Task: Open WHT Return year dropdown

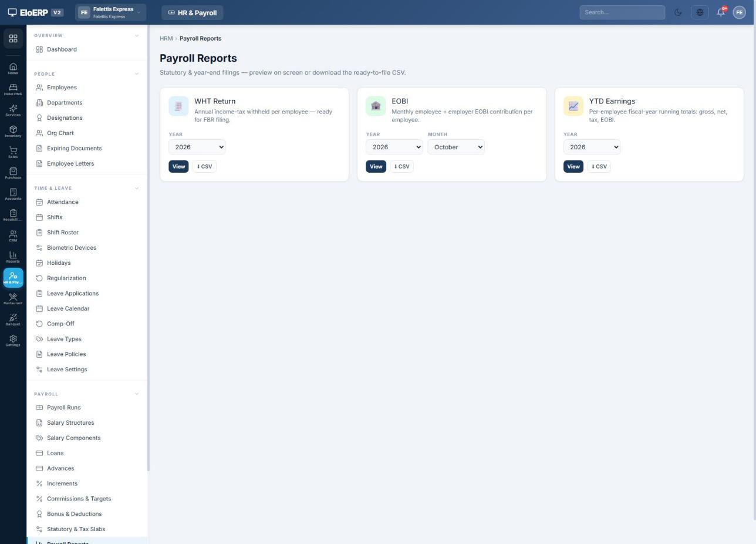Action: click(x=197, y=147)
